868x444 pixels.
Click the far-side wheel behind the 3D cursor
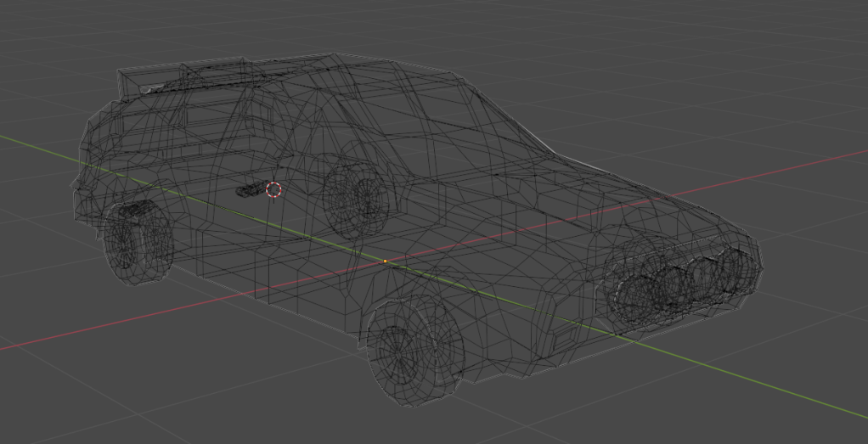pos(356,200)
